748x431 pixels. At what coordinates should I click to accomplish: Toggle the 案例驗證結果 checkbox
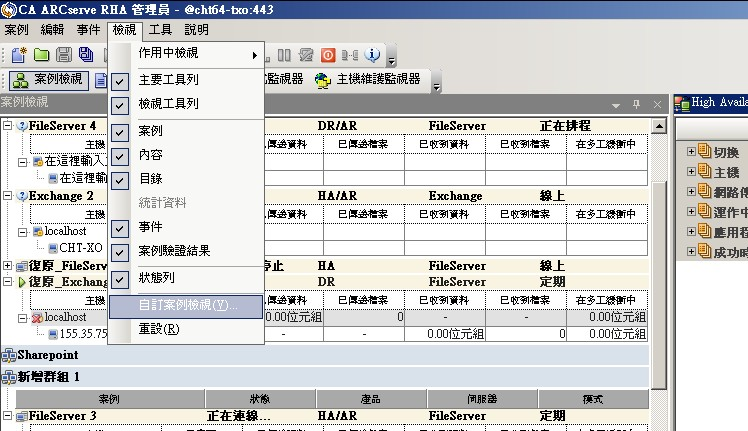click(120, 252)
